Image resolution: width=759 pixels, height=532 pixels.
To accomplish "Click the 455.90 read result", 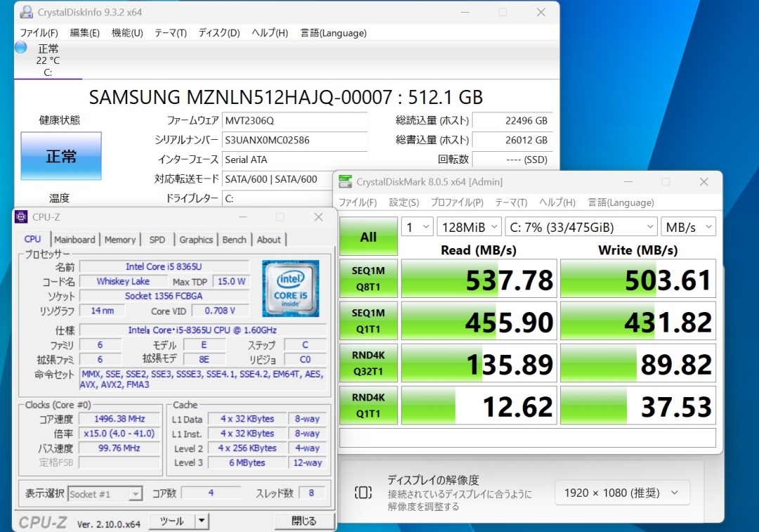I will [x=479, y=321].
